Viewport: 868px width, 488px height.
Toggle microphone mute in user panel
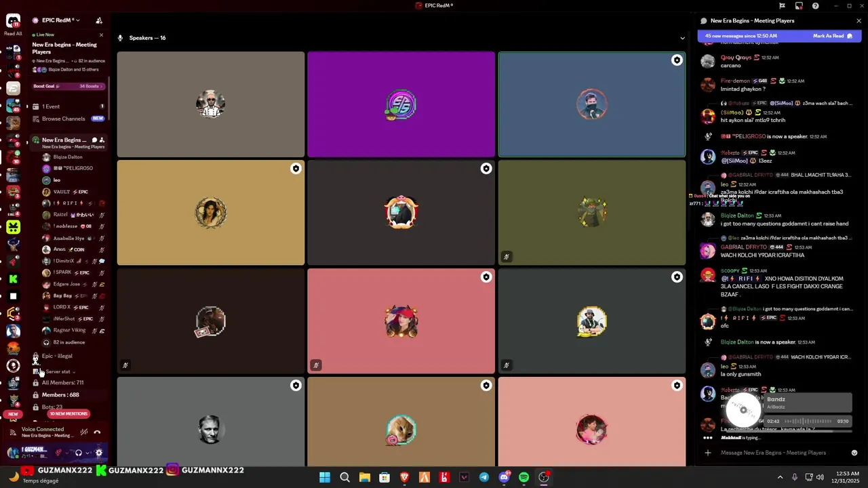click(59, 453)
